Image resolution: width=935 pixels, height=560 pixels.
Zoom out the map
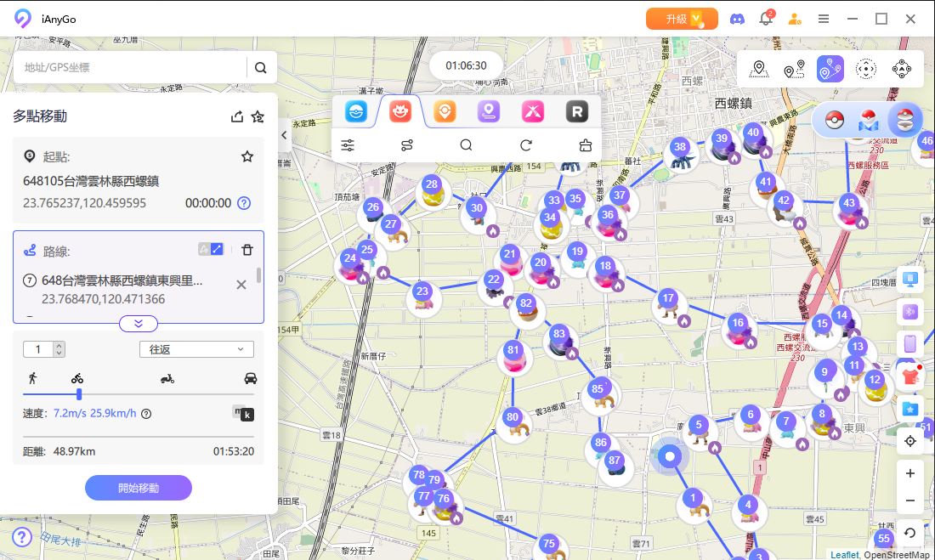coord(910,501)
